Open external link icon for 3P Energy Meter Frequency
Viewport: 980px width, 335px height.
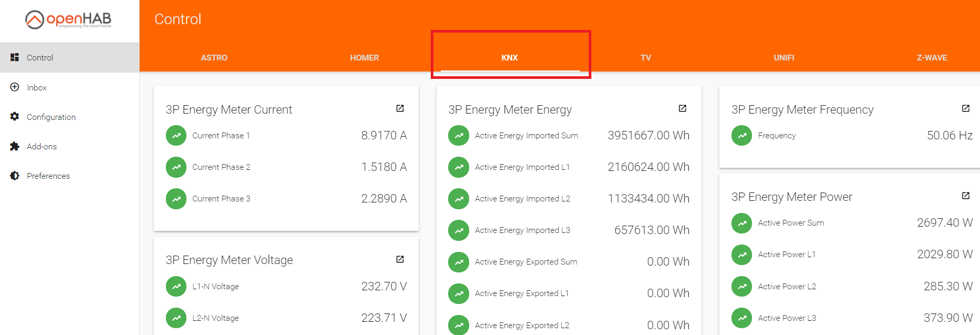point(965,108)
